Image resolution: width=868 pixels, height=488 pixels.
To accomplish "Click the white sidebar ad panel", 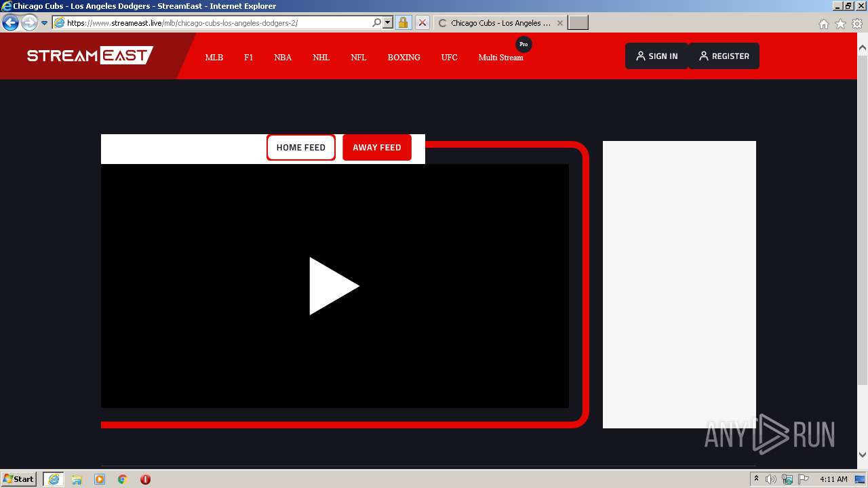I will click(x=679, y=285).
